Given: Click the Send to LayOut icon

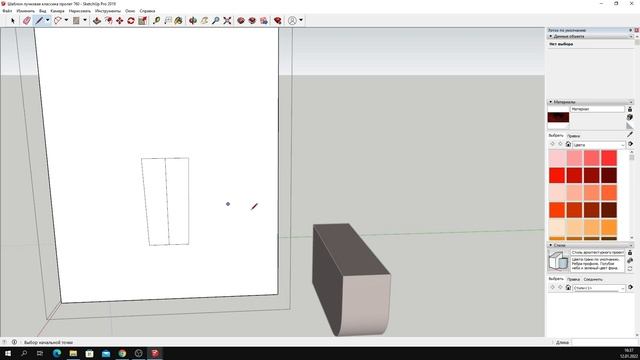Looking at the screenshot, I should [264, 20].
